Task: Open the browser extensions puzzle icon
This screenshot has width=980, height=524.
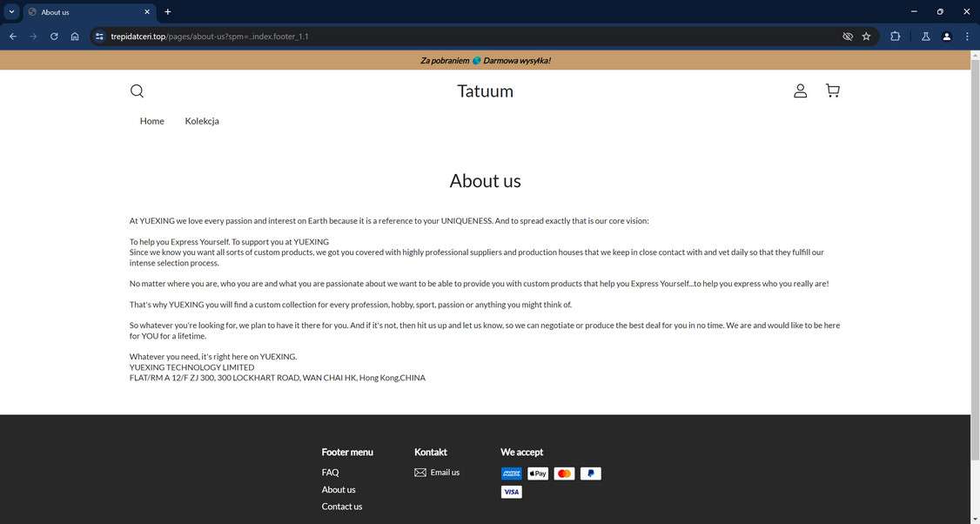Action: click(x=895, y=37)
